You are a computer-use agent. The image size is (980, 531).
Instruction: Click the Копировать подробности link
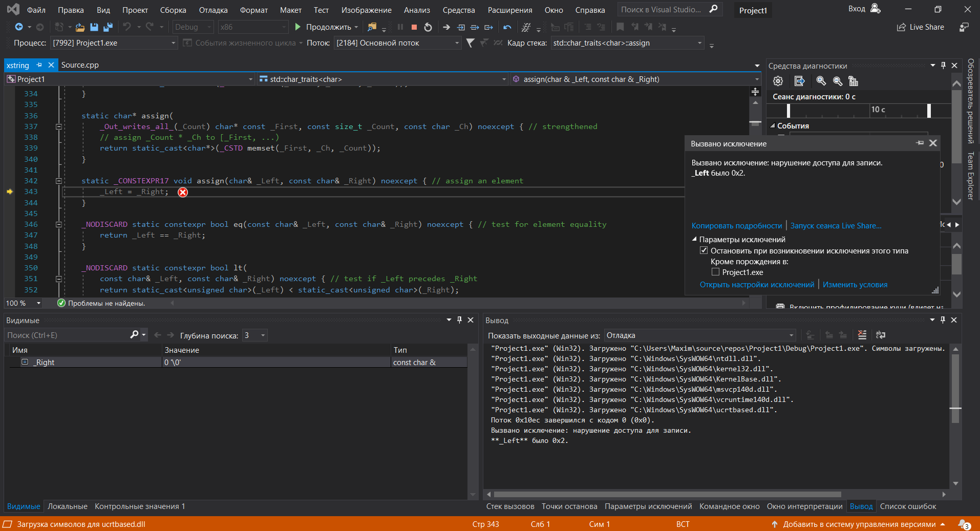[736, 226]
